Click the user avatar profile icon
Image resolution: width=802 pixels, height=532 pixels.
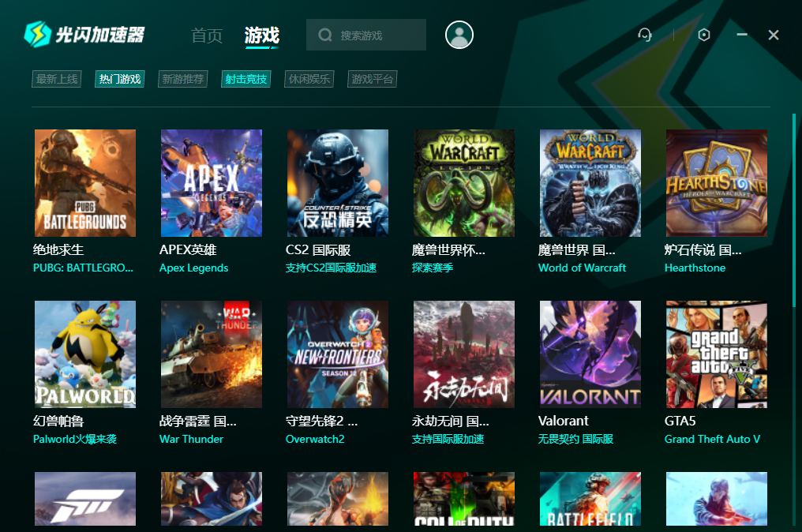[459, 34]
